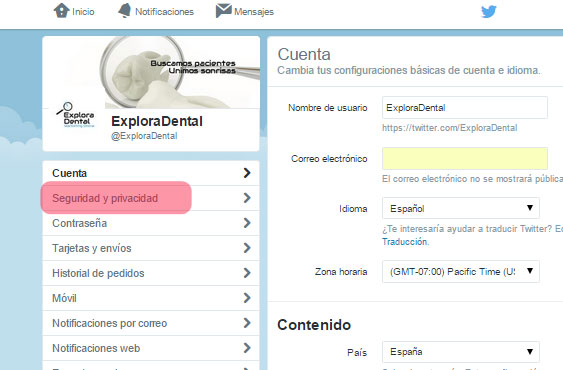Open the Móvil settings section
The width and height of the screenshot is (563, 370).
[151, 298]
